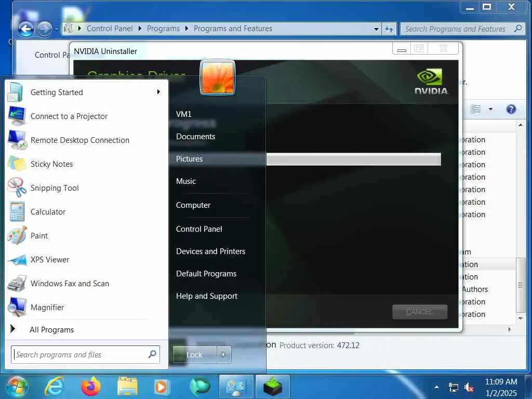Select Pictures in Start menu
The height and width of the screenshot is (399, 532).
218,159
